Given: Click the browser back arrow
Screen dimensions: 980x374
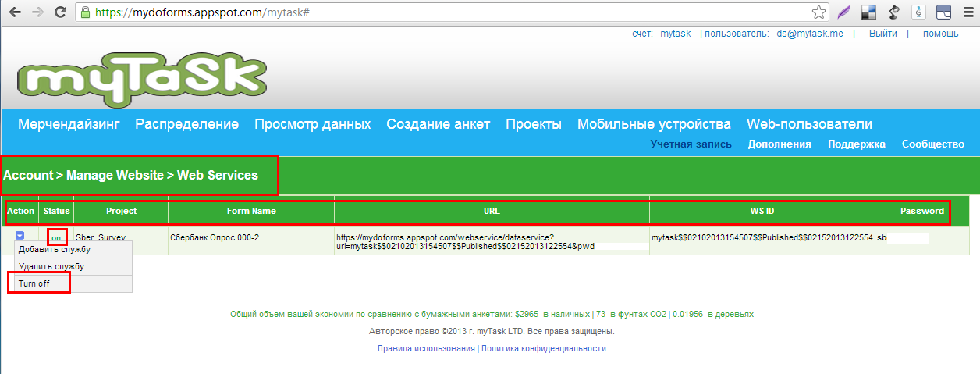Looking at the screenshot, I should [15, 12].
